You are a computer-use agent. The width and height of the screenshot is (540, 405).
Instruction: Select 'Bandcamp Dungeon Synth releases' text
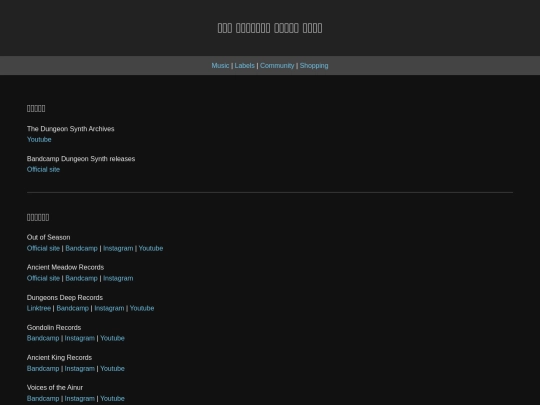click(81, 159)
